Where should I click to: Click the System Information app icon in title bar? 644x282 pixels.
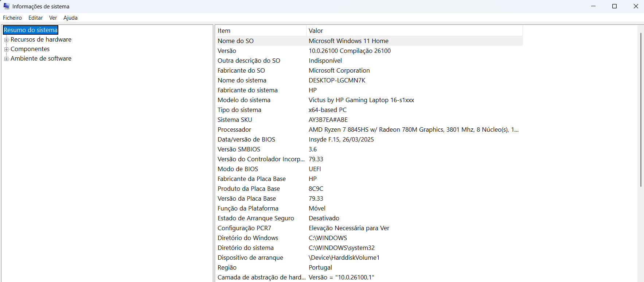[6, 6]
